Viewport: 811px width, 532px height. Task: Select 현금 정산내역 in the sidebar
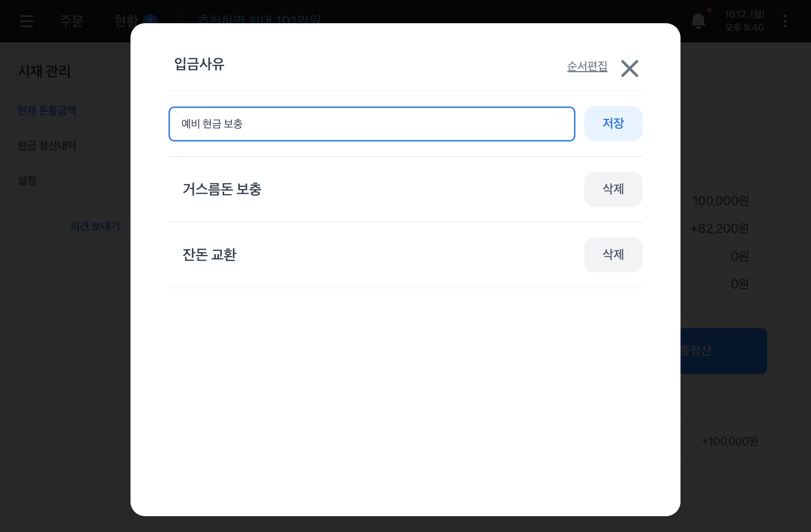[47, 146]
